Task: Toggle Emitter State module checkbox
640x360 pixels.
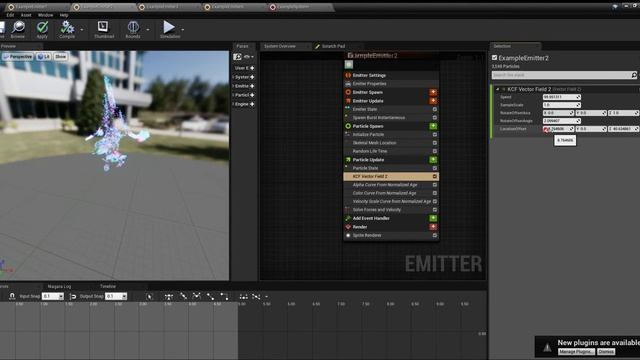Action: coord(435,109)
